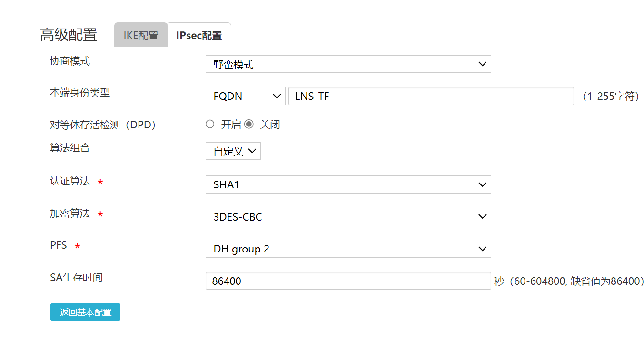Switch to the IKE配置 tab
The height and width of the screenshot is (349, 644).
pos(141,36)
